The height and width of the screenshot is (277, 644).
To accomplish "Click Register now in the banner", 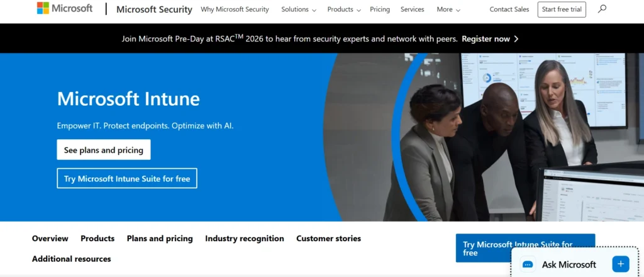I will 486,39.
